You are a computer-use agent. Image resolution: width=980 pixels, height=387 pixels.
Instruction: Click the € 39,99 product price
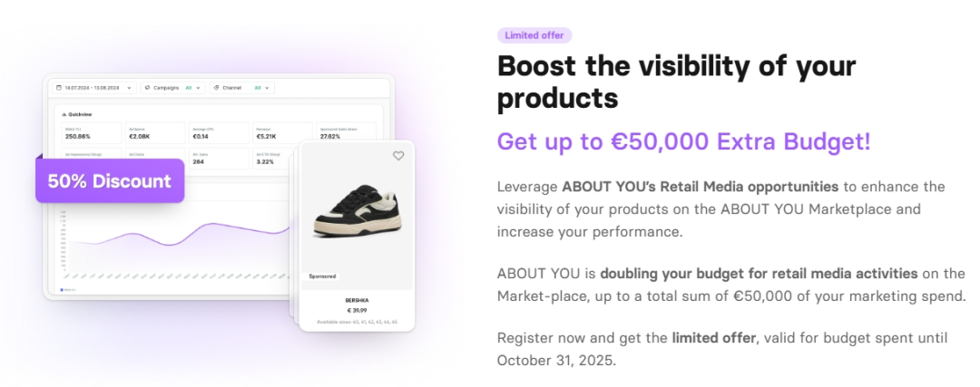point(356,310)
